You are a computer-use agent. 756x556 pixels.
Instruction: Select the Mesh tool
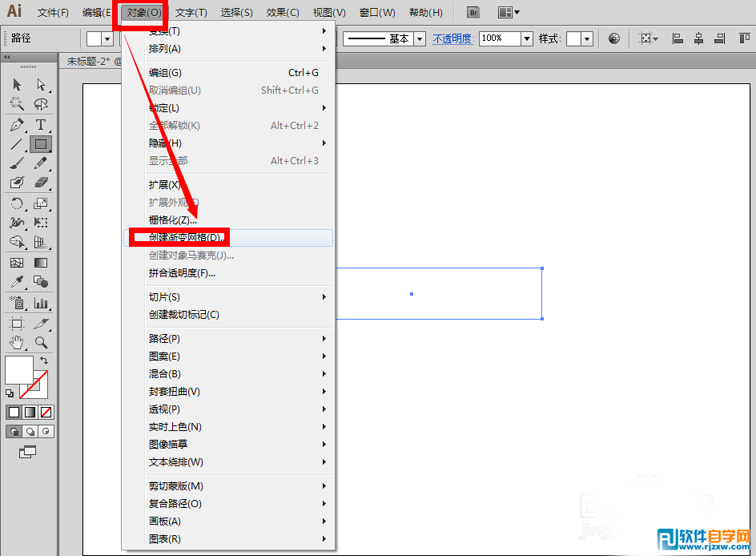pos(17,263)
